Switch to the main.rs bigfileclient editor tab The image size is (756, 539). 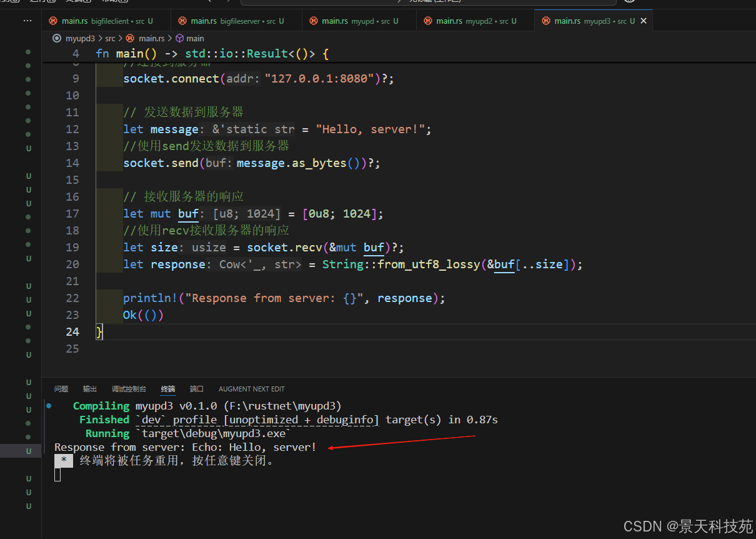point(106,21)
